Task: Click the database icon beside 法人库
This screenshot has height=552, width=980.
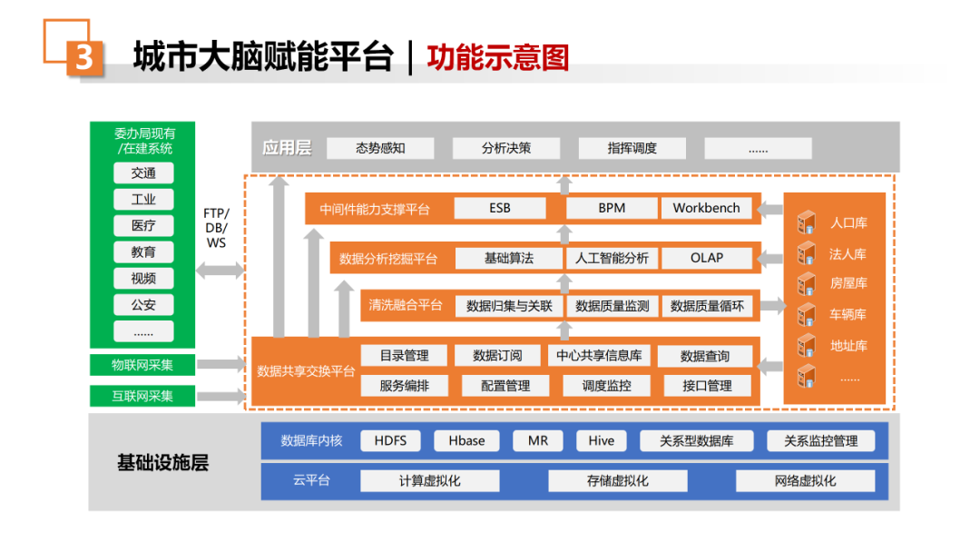Action: pyautogui.click(x=807, y=253)
